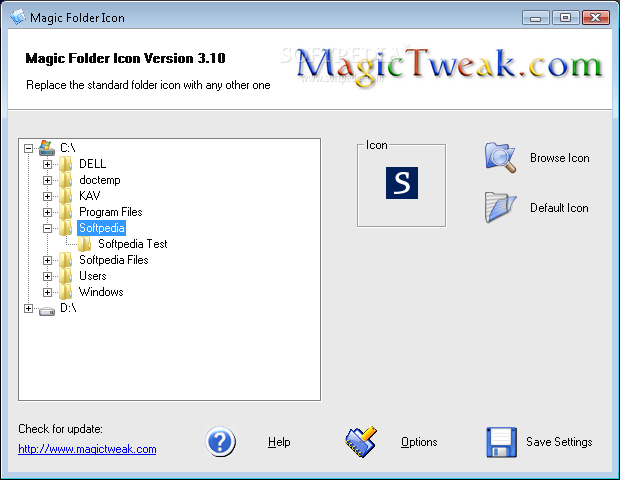620x480 pixels.
Task: Expand the D:\ drive node
Action: click(28, 308)
